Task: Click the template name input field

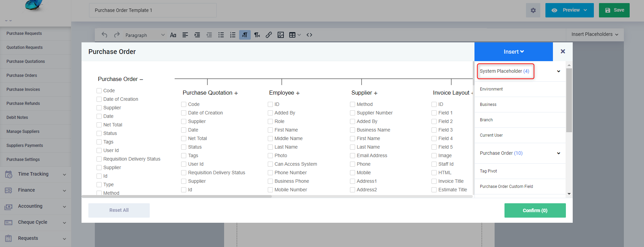Action: pos(152,10)
